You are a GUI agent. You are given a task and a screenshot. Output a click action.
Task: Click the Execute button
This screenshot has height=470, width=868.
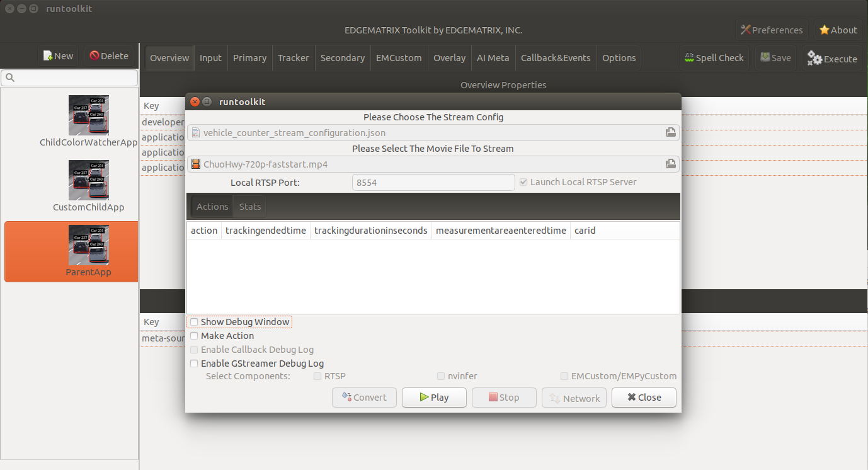tap(832, 58)
